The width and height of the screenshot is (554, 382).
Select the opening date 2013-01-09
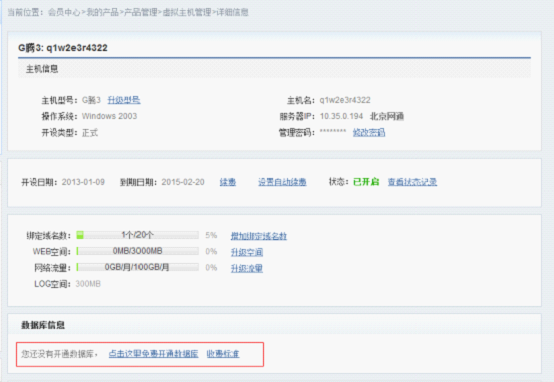[x=83, y=182]
